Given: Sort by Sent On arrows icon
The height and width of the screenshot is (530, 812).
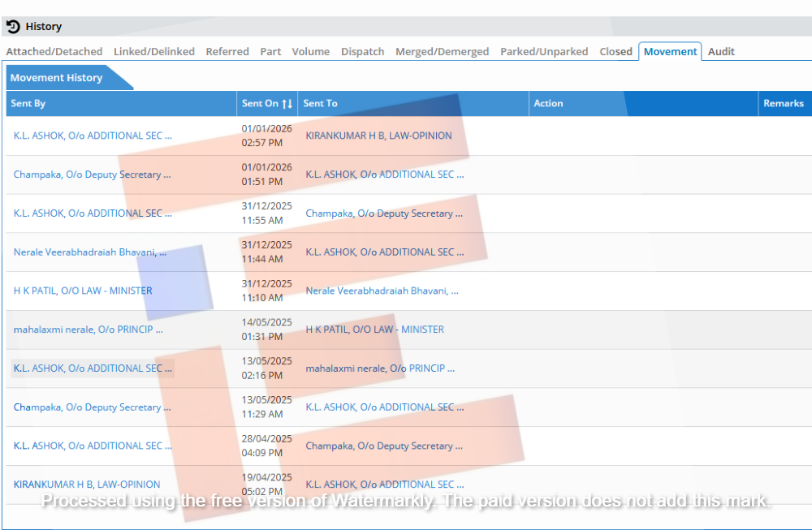Looking at the screenshot, I should click(287, 104).
